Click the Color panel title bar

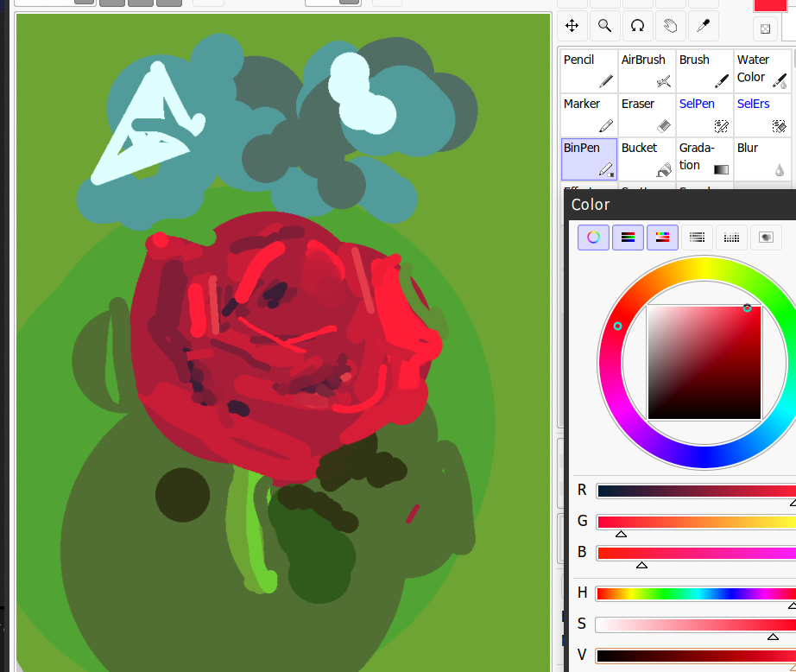coord(680,205)
